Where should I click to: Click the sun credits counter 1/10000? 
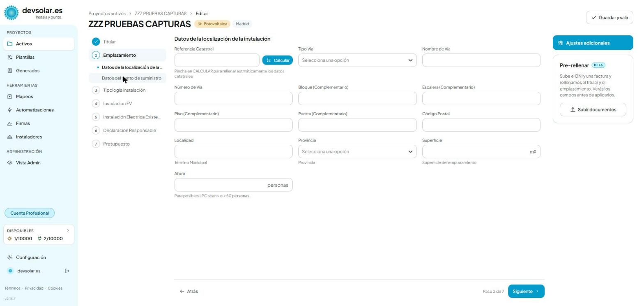coord(19,239)
